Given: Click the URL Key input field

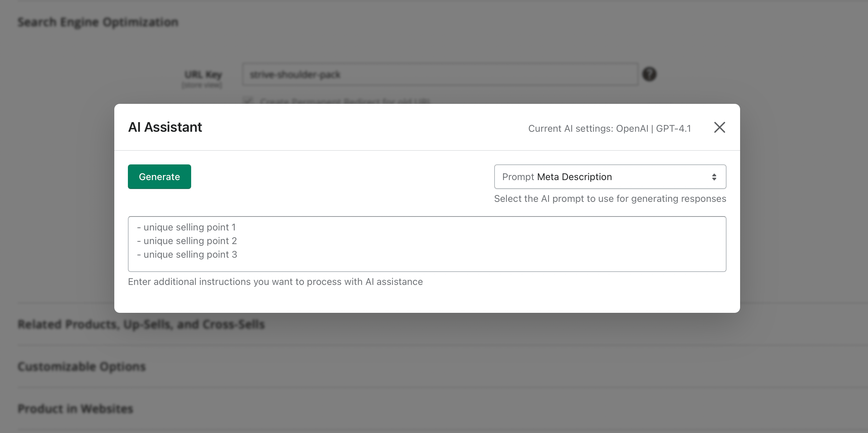Looking at the screenshot, I should [440, 74].
